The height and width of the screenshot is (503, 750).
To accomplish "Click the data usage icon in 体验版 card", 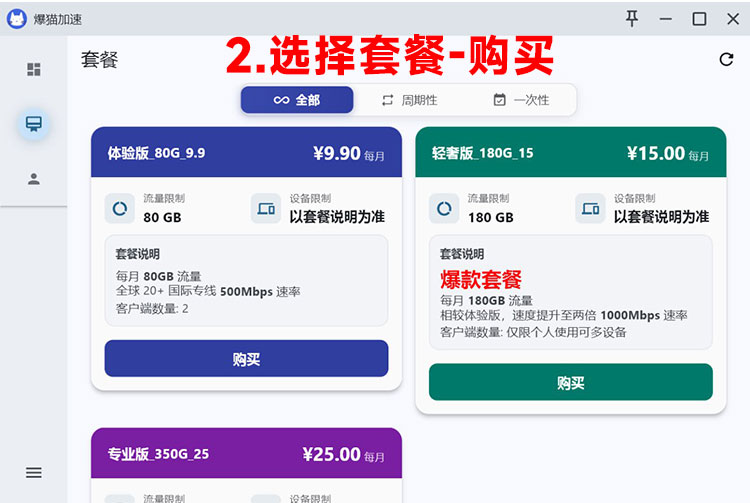I will click(x=119, y=209).
